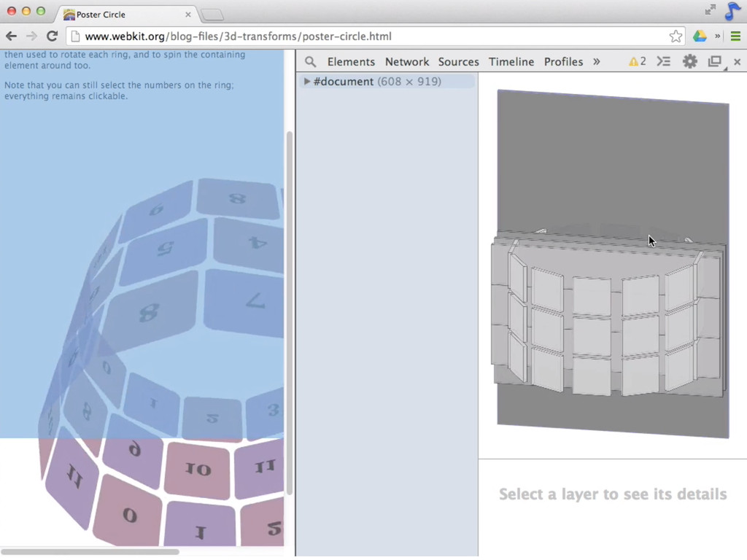Open a new tab
The width and height of the screenshot is (747, 560).
(x=212, y=15)
